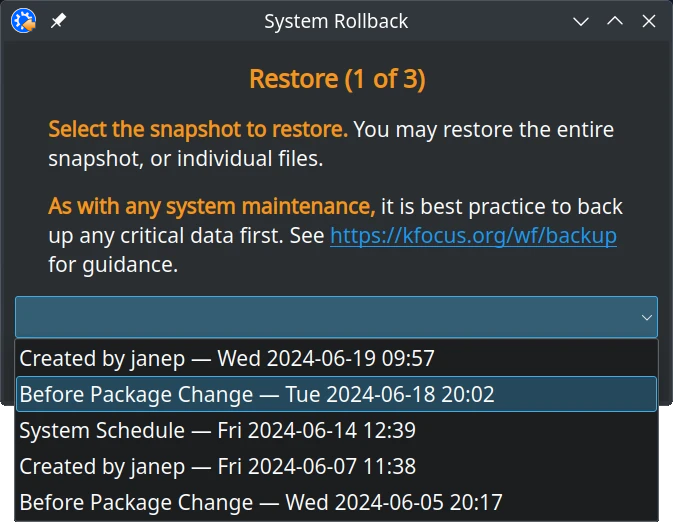Click the Restore (1 of 3) heading

tap(337, 79)
